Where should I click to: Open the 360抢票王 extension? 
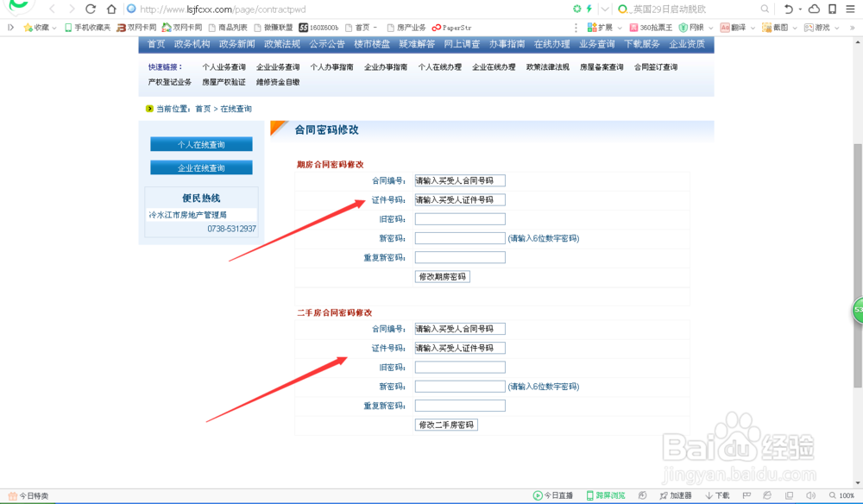[651, 28]
